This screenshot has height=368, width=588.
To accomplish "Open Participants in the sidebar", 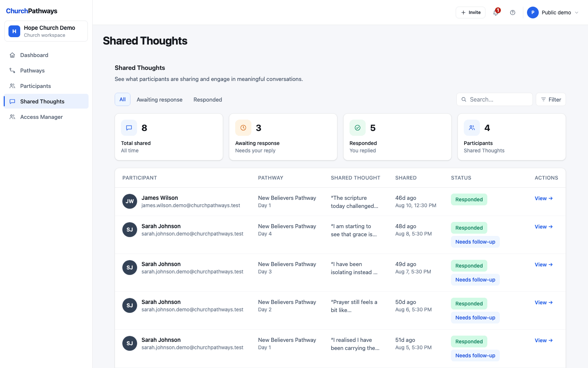I will coord(46,86).
